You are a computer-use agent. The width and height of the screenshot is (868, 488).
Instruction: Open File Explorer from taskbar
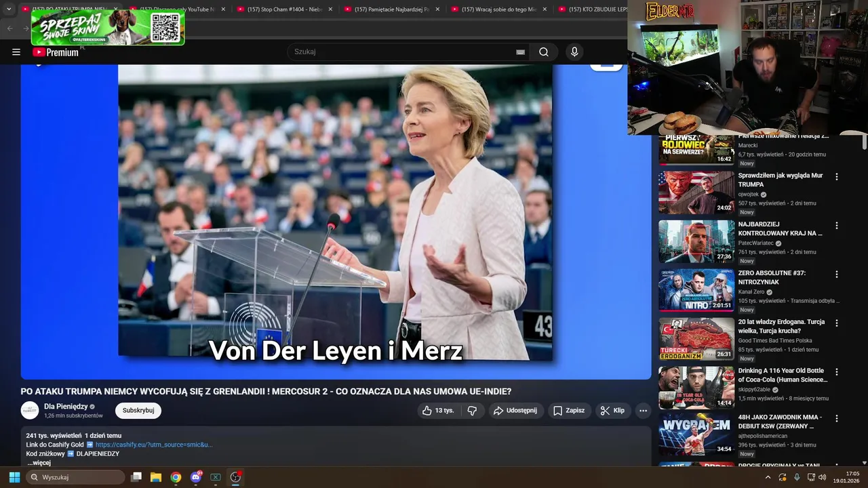[156, 477]
